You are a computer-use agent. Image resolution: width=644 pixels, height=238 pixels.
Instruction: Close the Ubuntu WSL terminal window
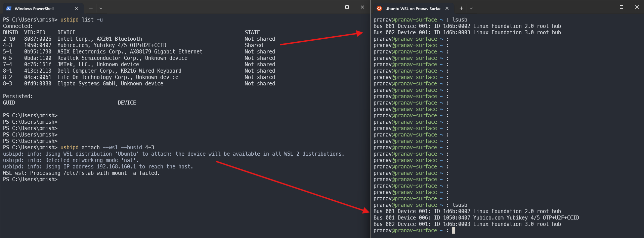click(637, 7)
